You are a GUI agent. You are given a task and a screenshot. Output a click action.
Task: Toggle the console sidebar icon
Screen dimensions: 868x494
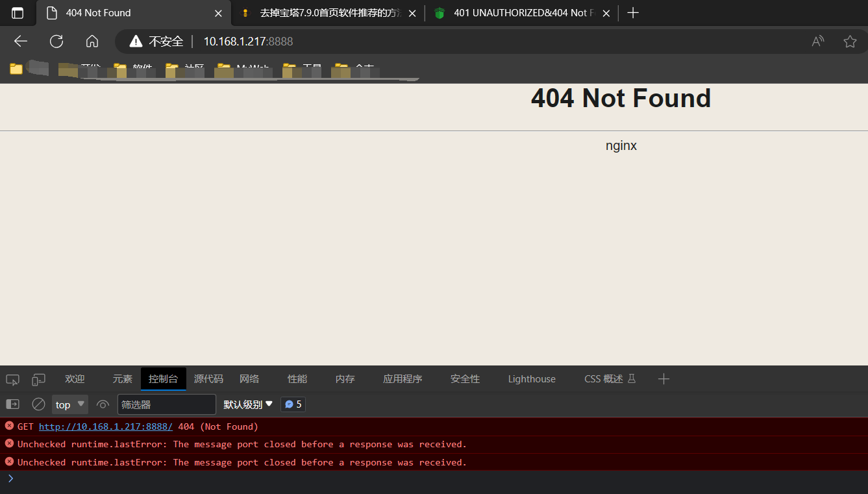[x=13, y=404]
